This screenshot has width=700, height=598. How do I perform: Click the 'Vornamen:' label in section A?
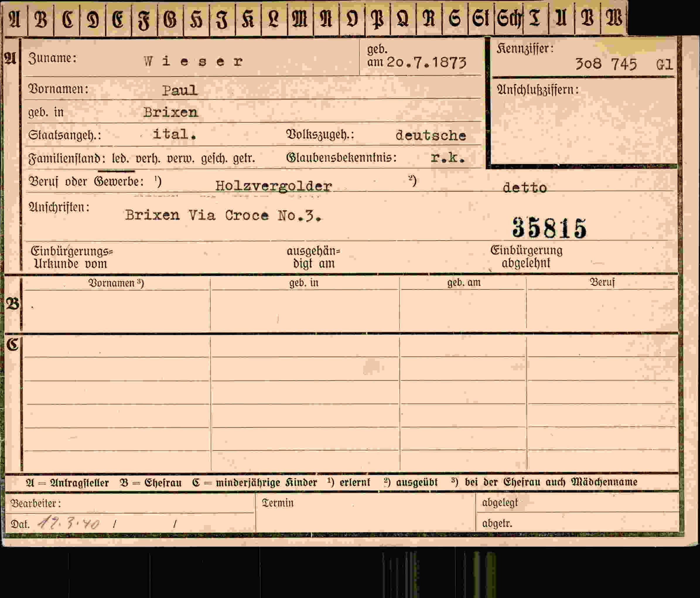point(59,89)
